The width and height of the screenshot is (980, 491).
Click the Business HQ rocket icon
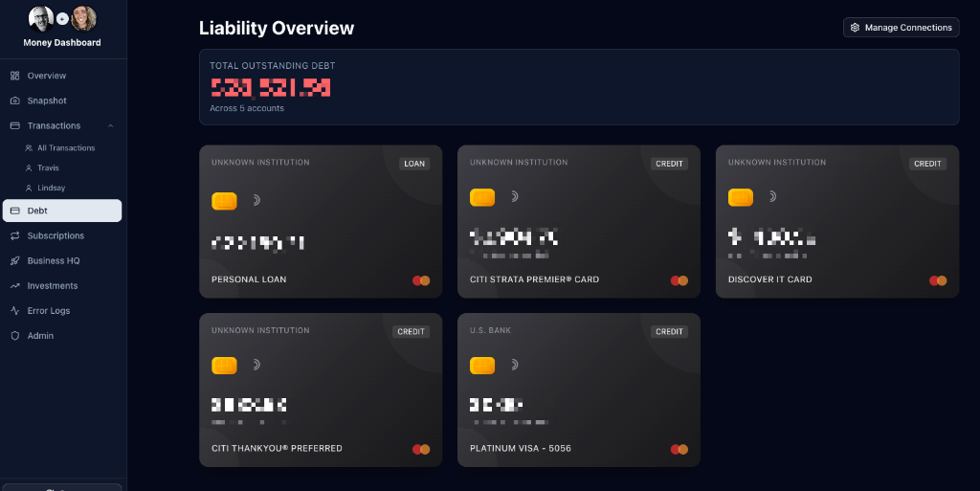15,260
